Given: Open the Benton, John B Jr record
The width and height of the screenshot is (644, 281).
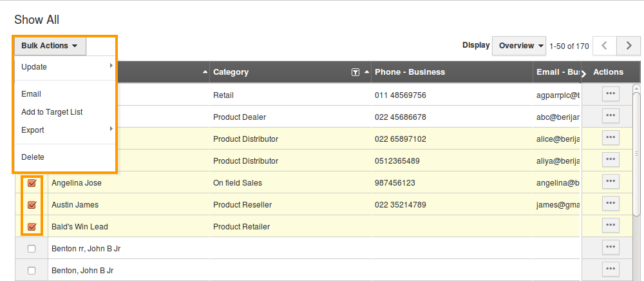Looking at the screenshot, I should (x=82, y=271).
